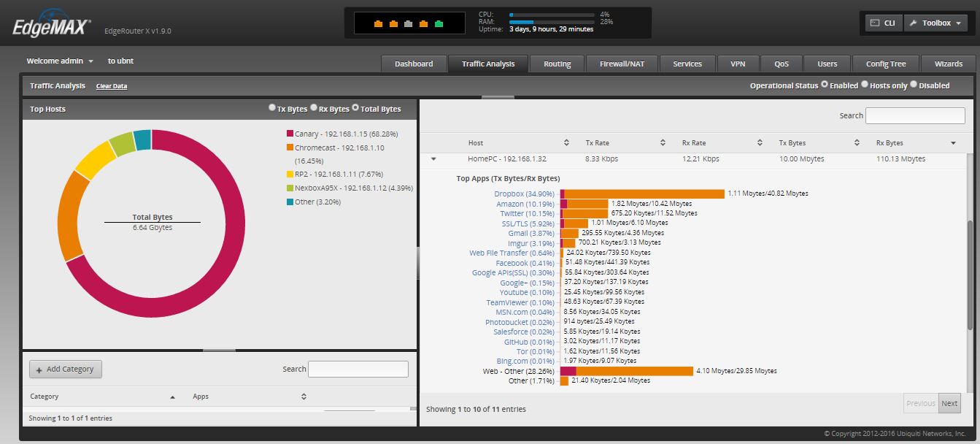
Task: Open the Twitter app link
Action: pyautogui.click(x=528, y=213)
